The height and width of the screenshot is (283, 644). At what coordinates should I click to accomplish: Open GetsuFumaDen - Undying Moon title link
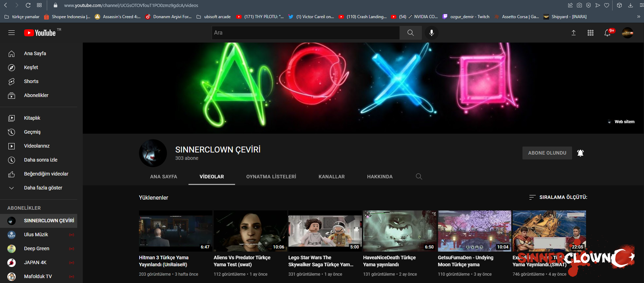(466, 261)
